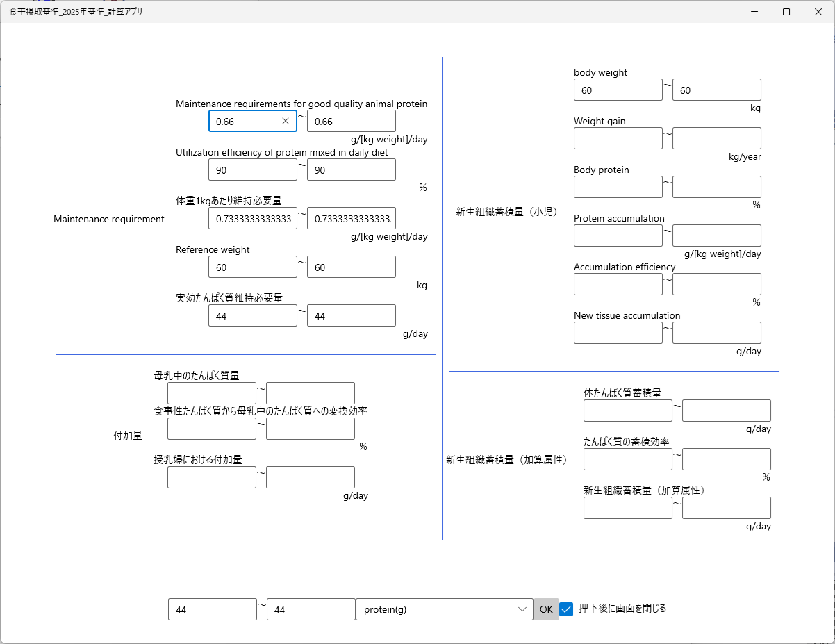The width and height of the screenshot is (835, 644).
Task: Click lower-bound 授乳婦における付加量 field
Action: pyautogui.click(x=212, y=477)
